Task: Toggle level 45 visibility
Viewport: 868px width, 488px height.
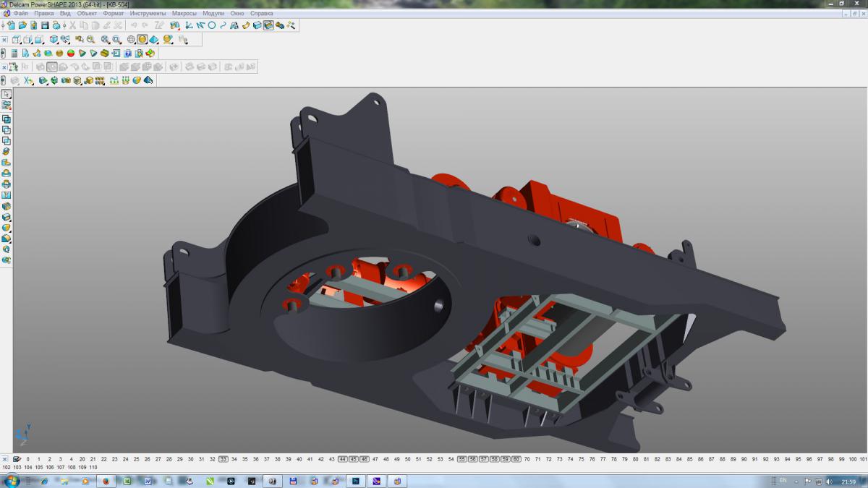Action: 354,459
